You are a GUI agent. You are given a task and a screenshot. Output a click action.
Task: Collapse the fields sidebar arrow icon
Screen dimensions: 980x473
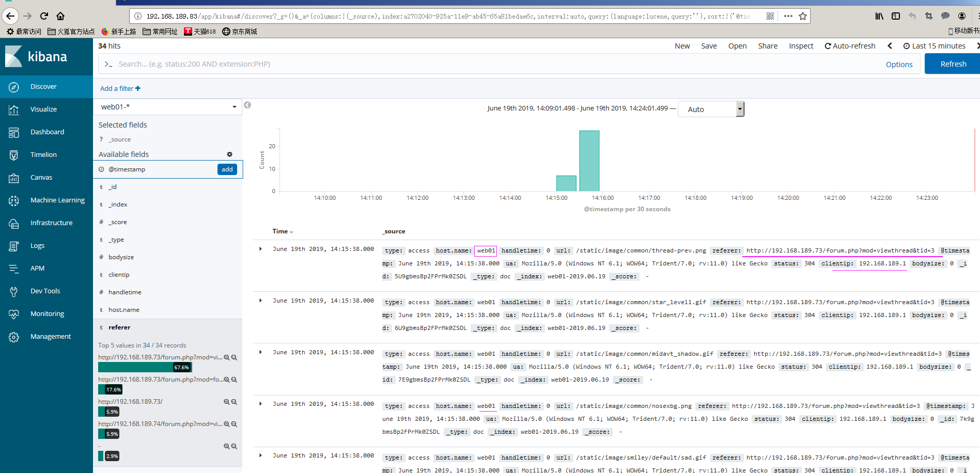247,105
